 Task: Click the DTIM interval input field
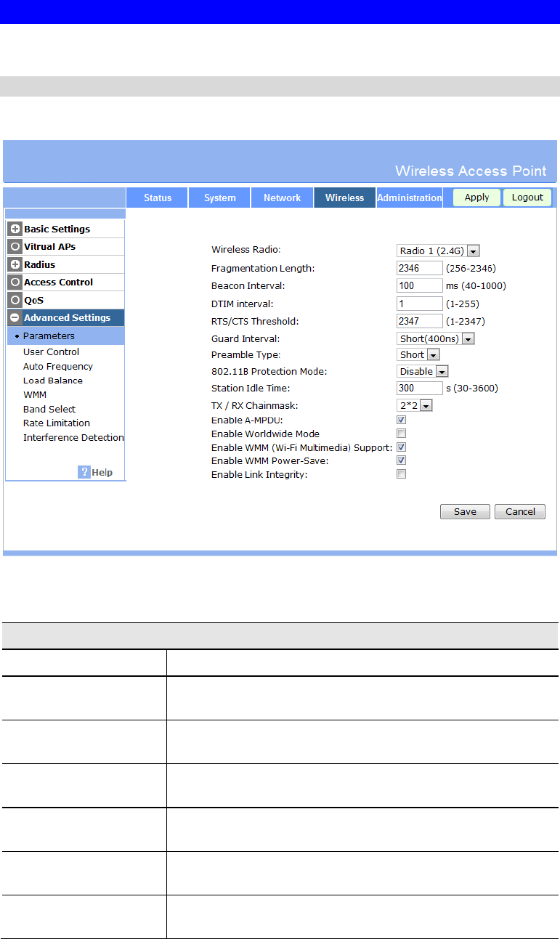[x=420, y=303]
